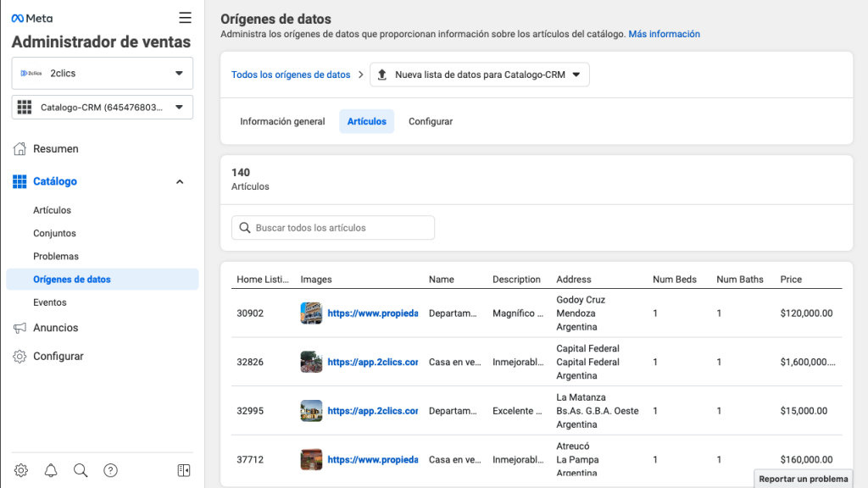Click the catalog grid icon in catalog selector
Screen dimensions: 868x488
[25, 108]
